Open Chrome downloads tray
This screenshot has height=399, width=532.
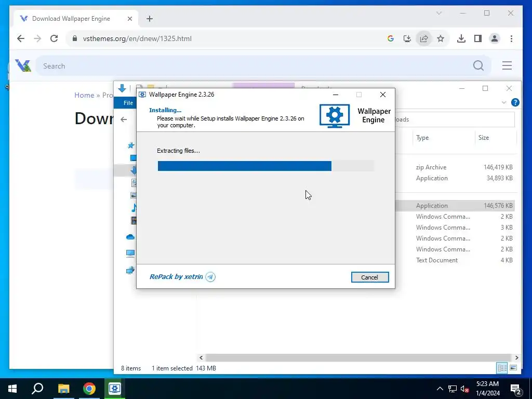pyautogui.click(x=461, y=38)
